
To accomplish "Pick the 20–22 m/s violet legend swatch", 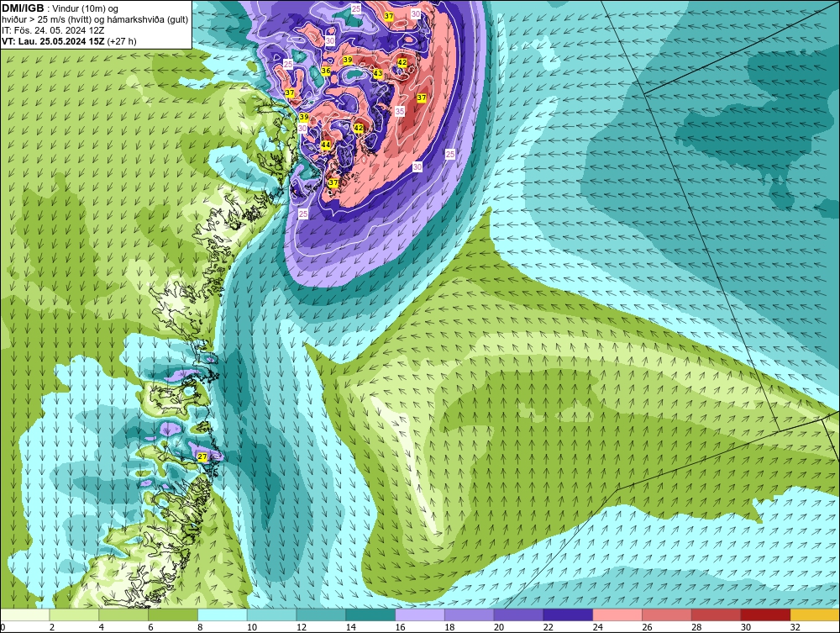I will click(x=518, y=615).
